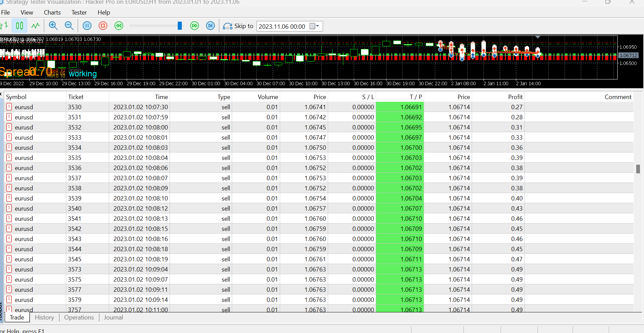Click the order icon for ticket 3534
644x333 pixels.
point(9,147)
